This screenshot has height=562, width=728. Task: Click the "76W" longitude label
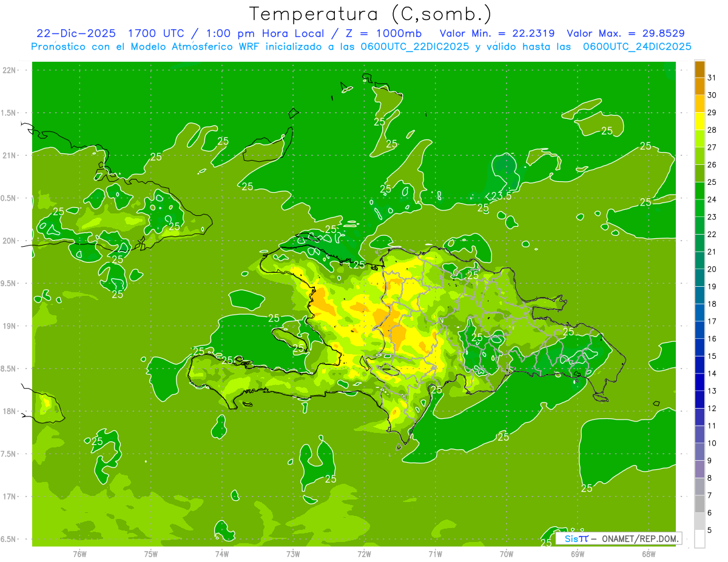coord(79,554)
